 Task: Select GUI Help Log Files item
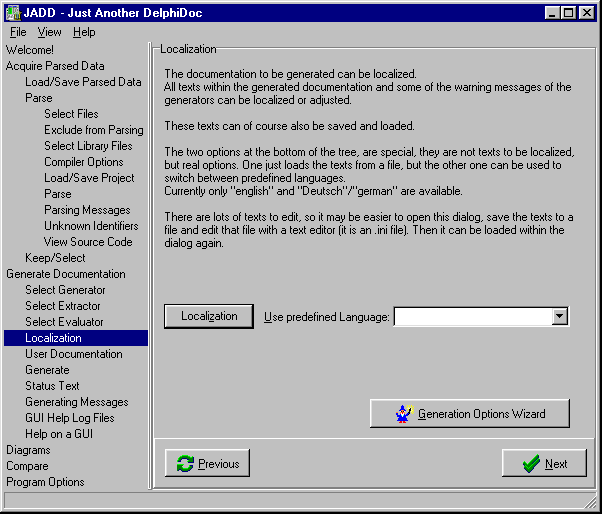click(70, 418)
